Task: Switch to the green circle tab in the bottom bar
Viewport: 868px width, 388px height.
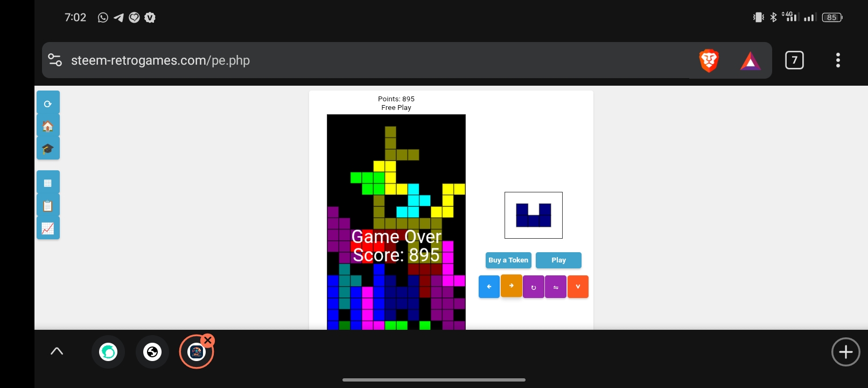Action: click(108, 352)
